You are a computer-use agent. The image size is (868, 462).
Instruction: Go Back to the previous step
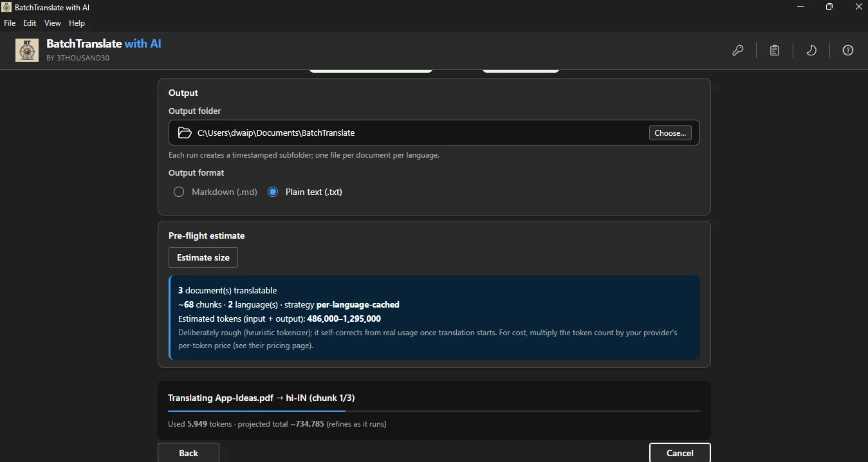point(189,452)
